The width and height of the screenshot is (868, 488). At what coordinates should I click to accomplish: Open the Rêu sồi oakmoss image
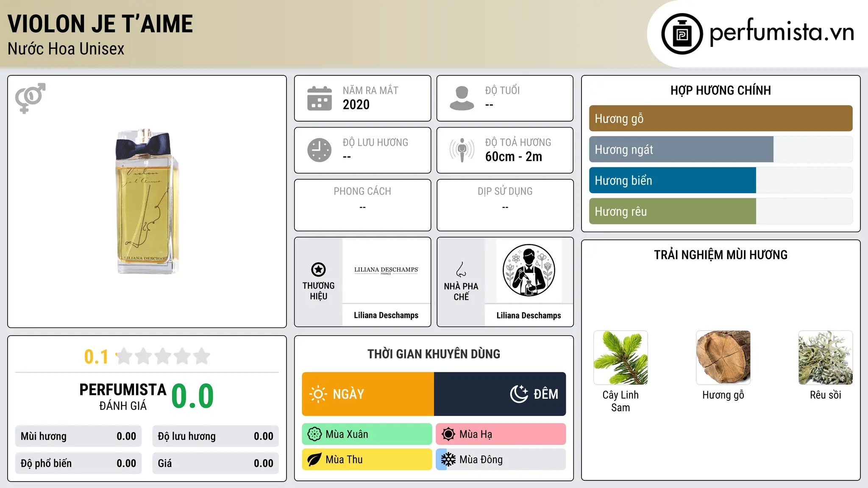tap(826, 358)
